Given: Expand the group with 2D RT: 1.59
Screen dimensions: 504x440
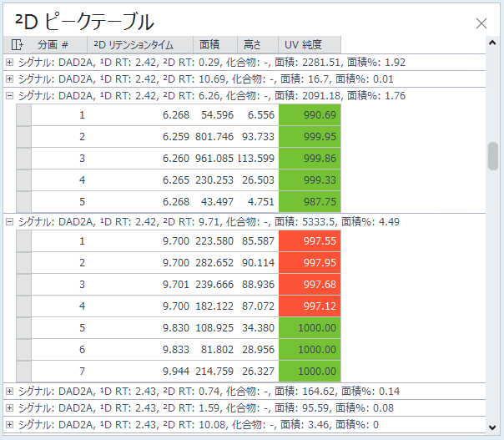Looking at the screenshot, I should coord(10,408).
